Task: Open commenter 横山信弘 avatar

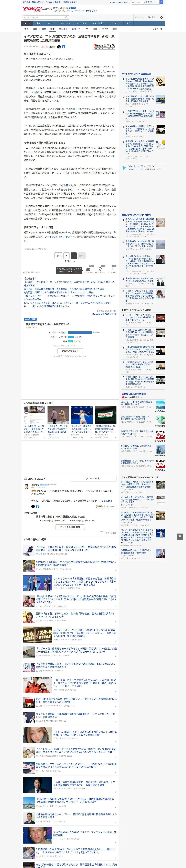Action: pyautogui.click(x=27, y=486)
